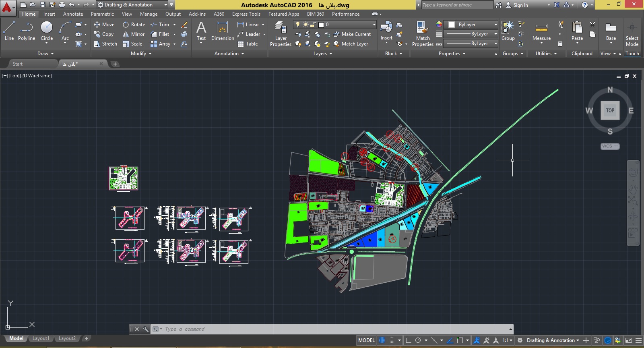Toggle Polar Tracking in status bar
Image resolution: width=644 pixels, height=348 pixels.
click(418, 340)
